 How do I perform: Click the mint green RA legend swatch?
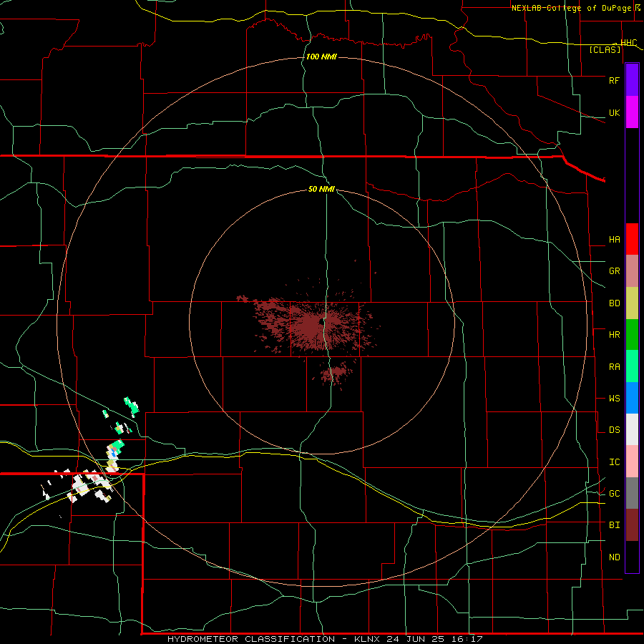(x=632, y=366)
